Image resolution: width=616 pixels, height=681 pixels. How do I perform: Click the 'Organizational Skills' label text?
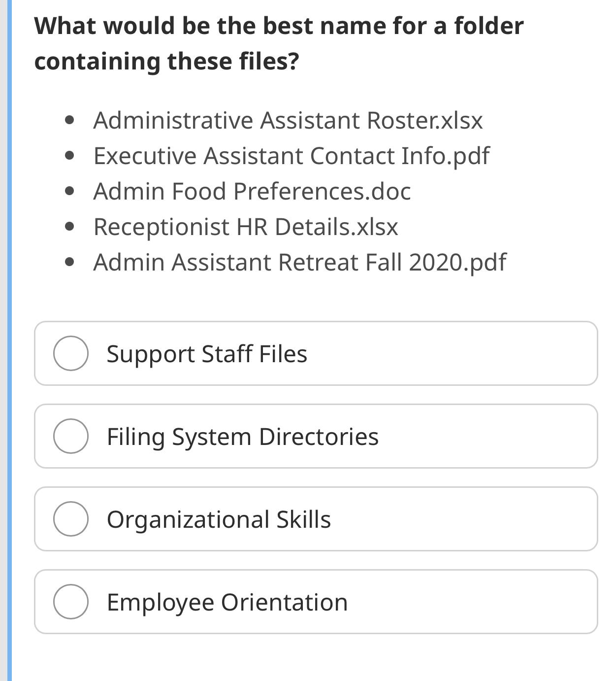(219, 518)
